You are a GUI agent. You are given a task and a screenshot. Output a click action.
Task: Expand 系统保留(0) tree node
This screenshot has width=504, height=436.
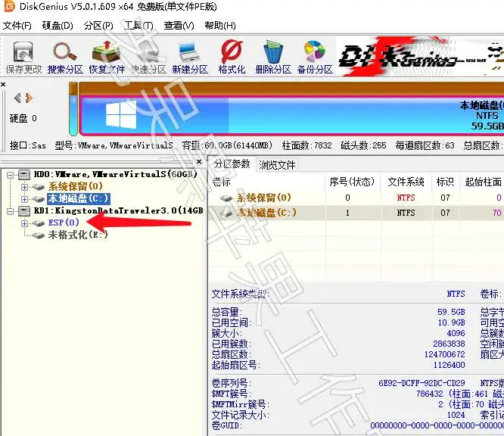point(24,187)
